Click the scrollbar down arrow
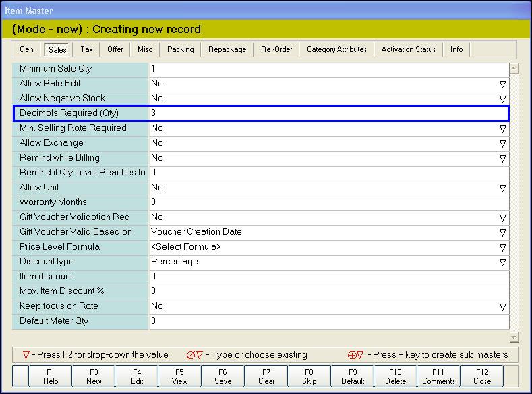Screen dimensions: 532x394 click(514, 337)
